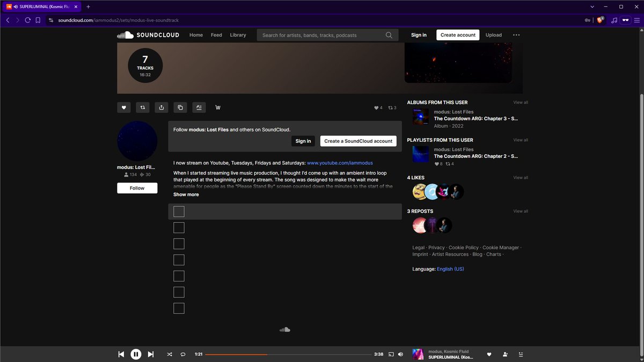
Task: Open the browser music note playlist icon
Action: click(x=613, y=20)
